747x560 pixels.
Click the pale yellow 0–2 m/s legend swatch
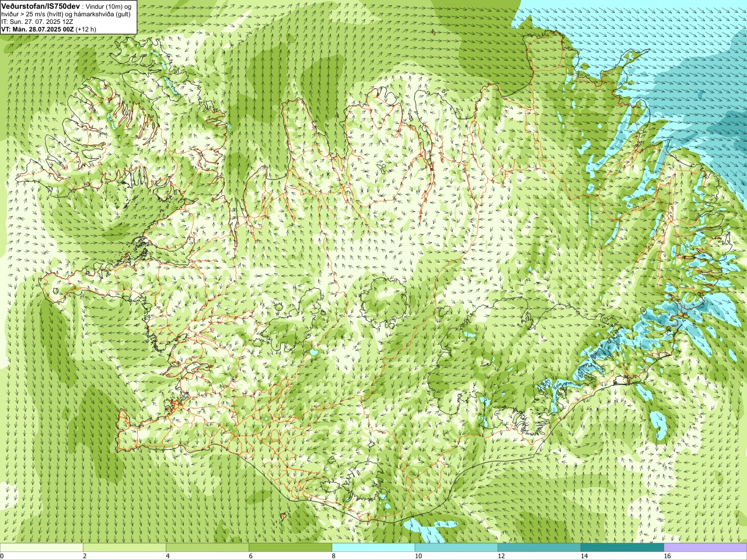click(x=41, y=548)
